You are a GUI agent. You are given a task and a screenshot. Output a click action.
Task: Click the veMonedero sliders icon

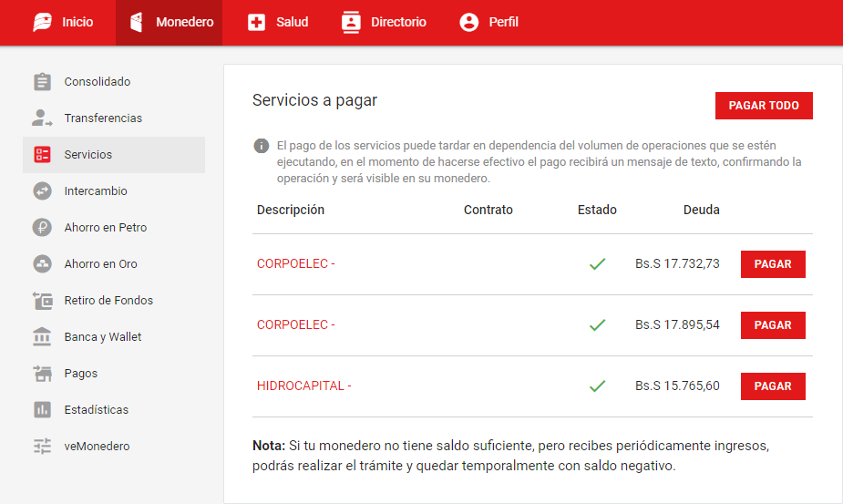tap(43, 446)
